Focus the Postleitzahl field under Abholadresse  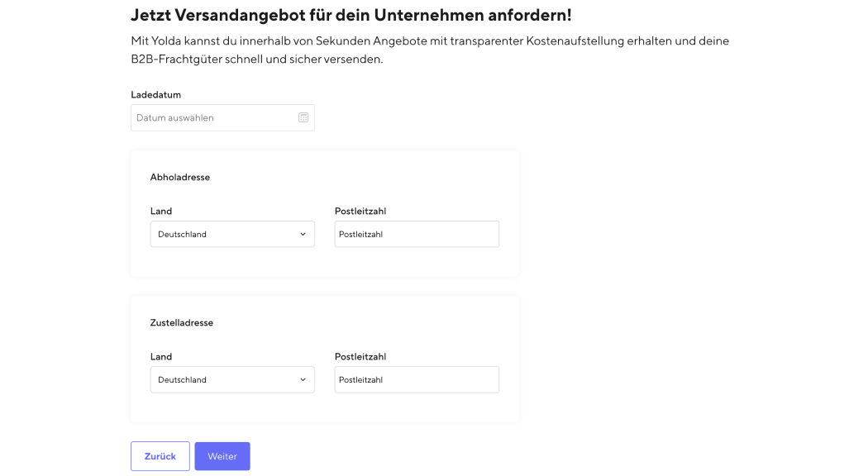pos(417,234)
